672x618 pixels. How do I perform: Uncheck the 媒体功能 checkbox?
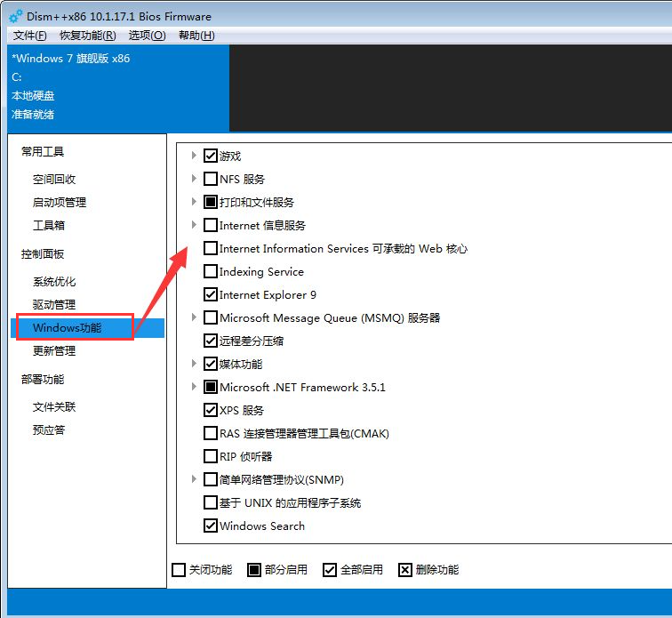[x=211, y=364]
